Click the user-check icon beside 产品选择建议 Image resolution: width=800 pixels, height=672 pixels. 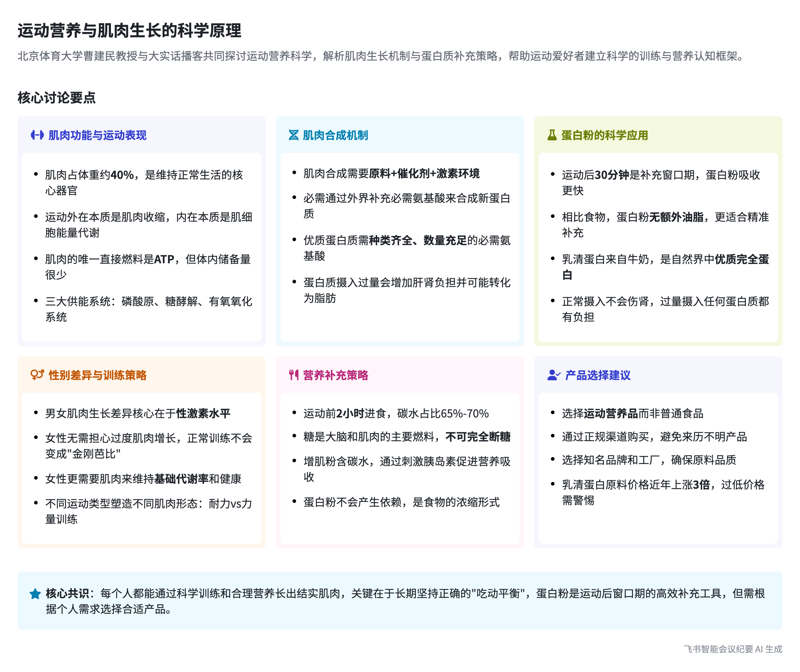click(x=553, y=375)
